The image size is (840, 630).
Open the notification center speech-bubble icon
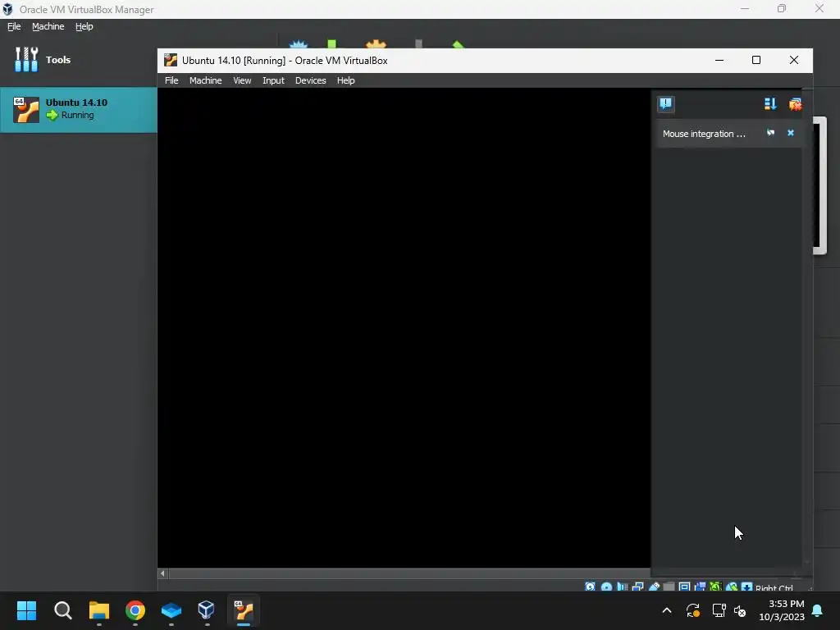tap(666, 103)
